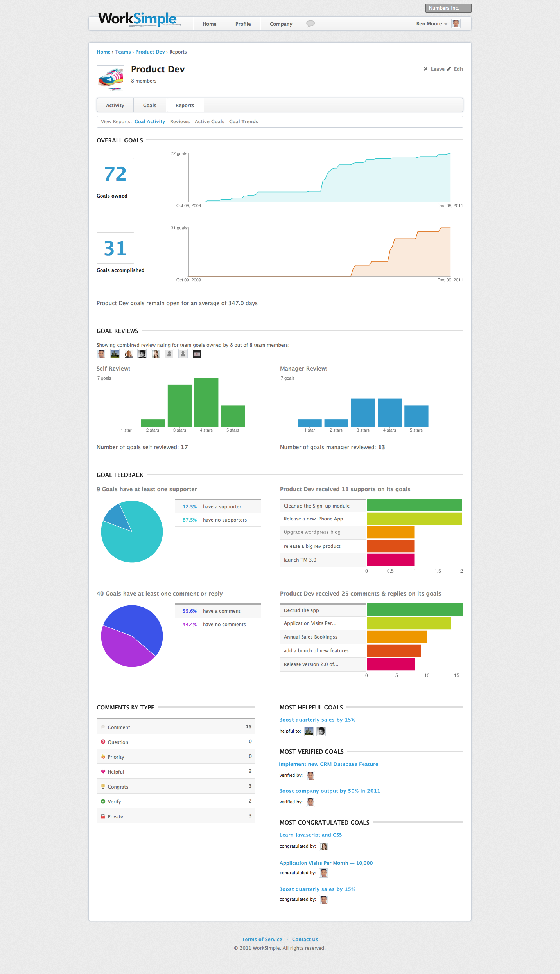Open 'Implement new CRM Database Feature' goal

[328, 764]
